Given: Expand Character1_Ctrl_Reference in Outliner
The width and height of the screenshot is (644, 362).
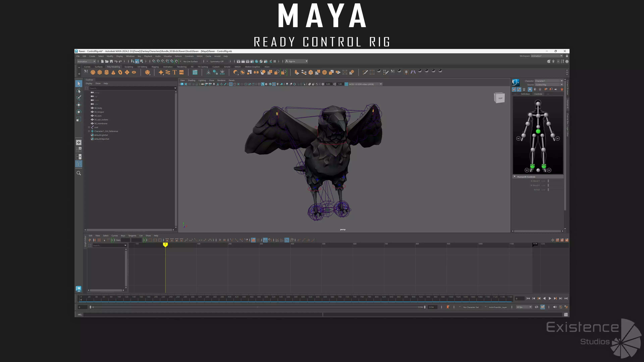Looking at the screenshot, I should [89, 131].
